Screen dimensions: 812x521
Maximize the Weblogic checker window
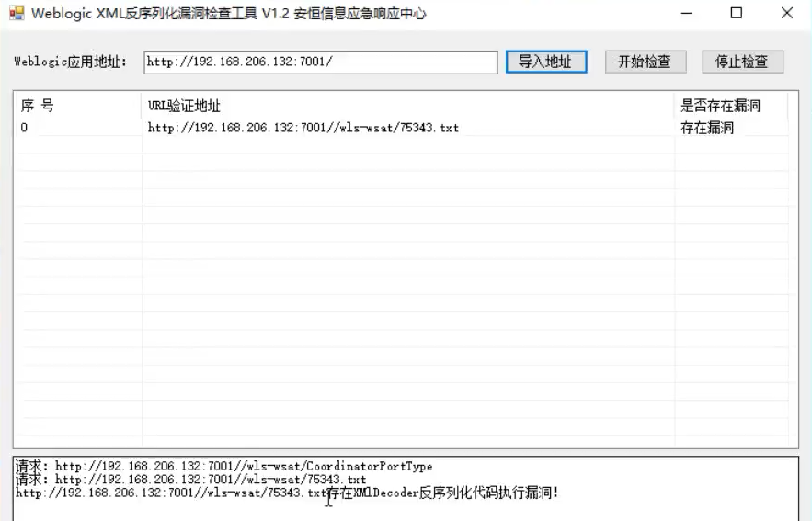737,14
